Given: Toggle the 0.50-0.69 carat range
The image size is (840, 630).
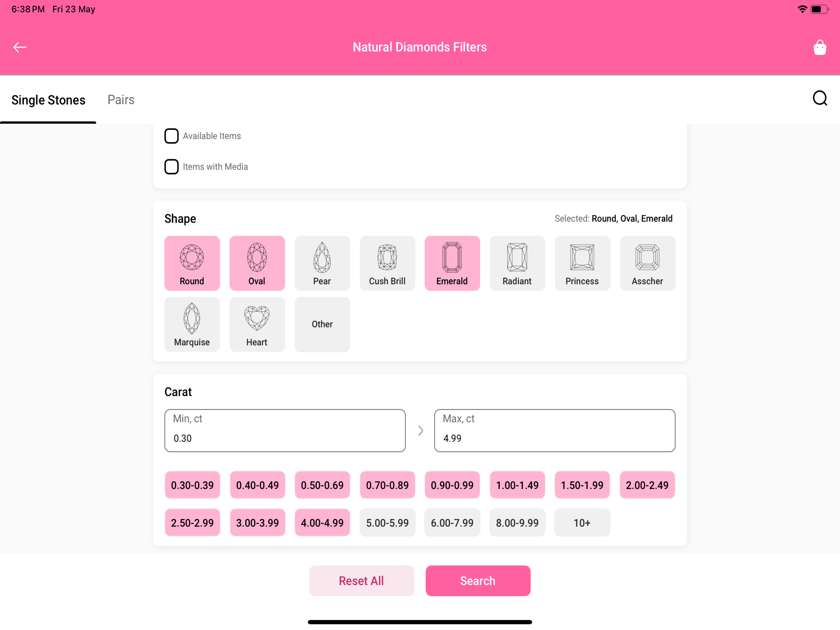Looking at the screenshot, I should pos(322,485).
